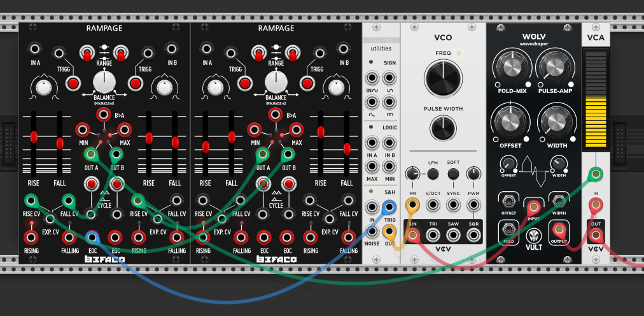Toggle channel B CYCLE button on second Rampage
The image size is (644, 316).
click(289, 183)
